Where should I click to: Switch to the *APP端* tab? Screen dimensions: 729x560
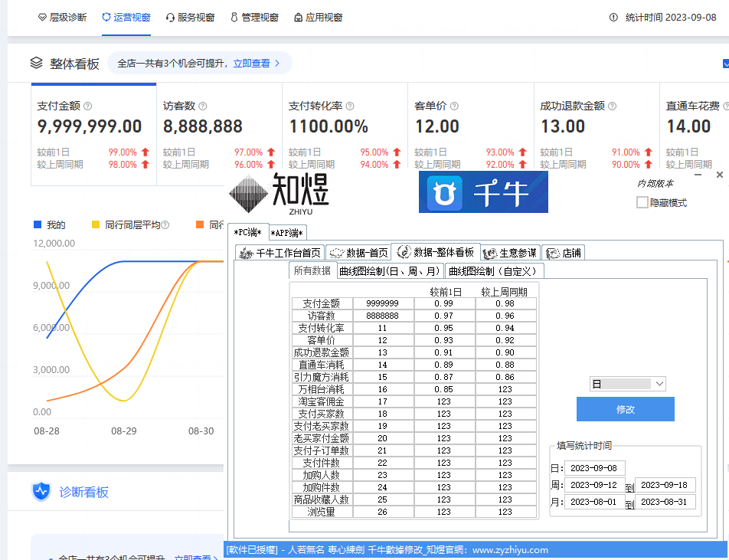286,231
